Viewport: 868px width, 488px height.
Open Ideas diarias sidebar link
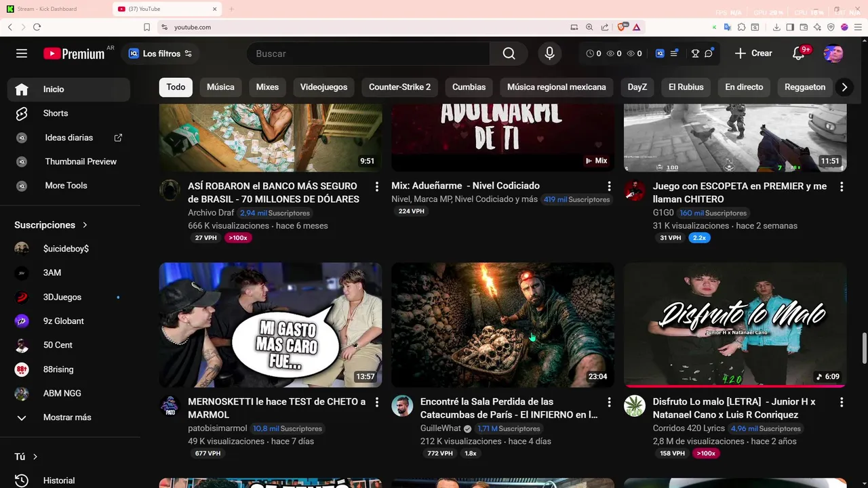[68, 138]
